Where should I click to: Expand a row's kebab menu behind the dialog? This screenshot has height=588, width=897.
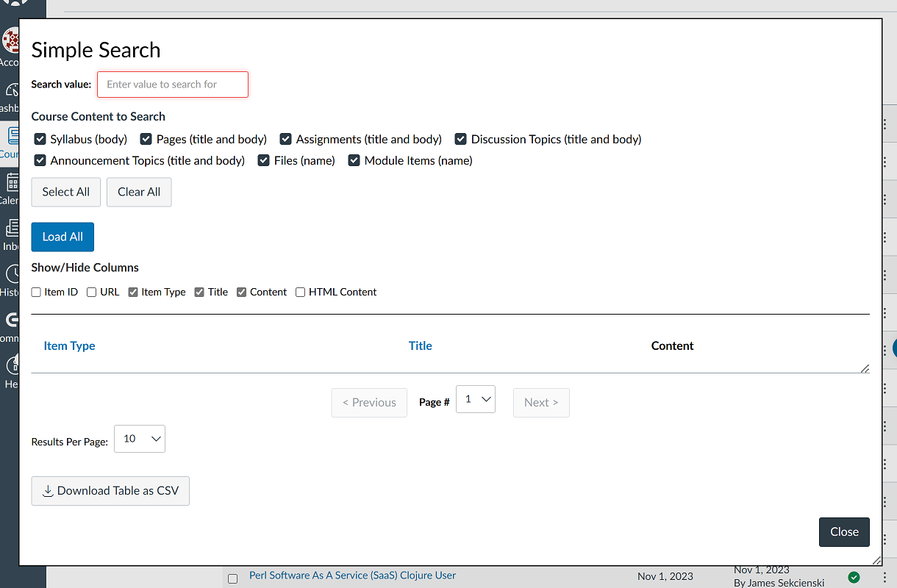coord(885,123)
